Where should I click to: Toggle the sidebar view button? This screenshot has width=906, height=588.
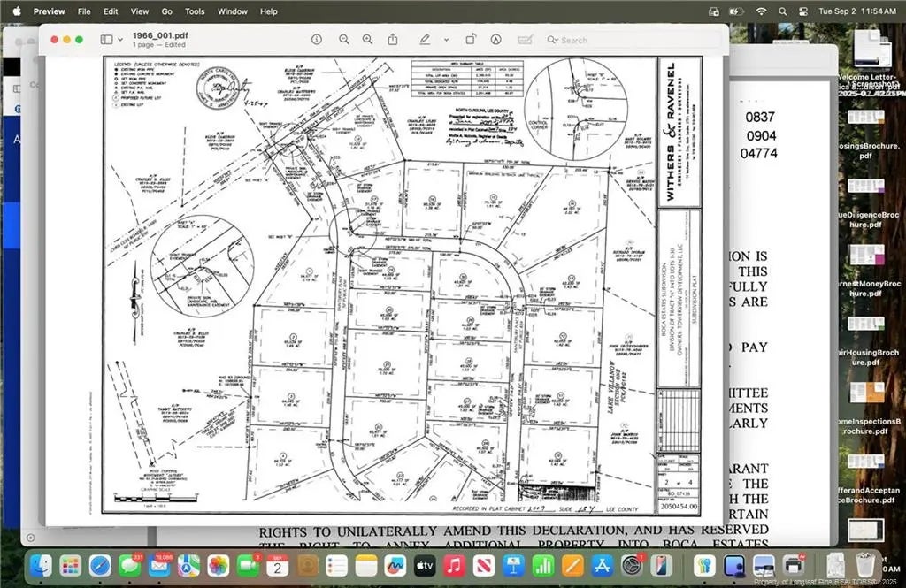(x=106, y=40)
